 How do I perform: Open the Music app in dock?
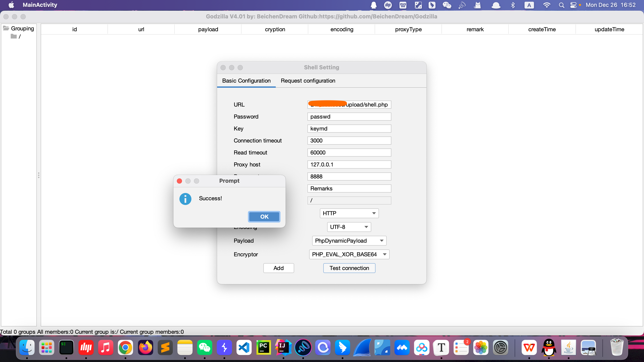point(106,347)
